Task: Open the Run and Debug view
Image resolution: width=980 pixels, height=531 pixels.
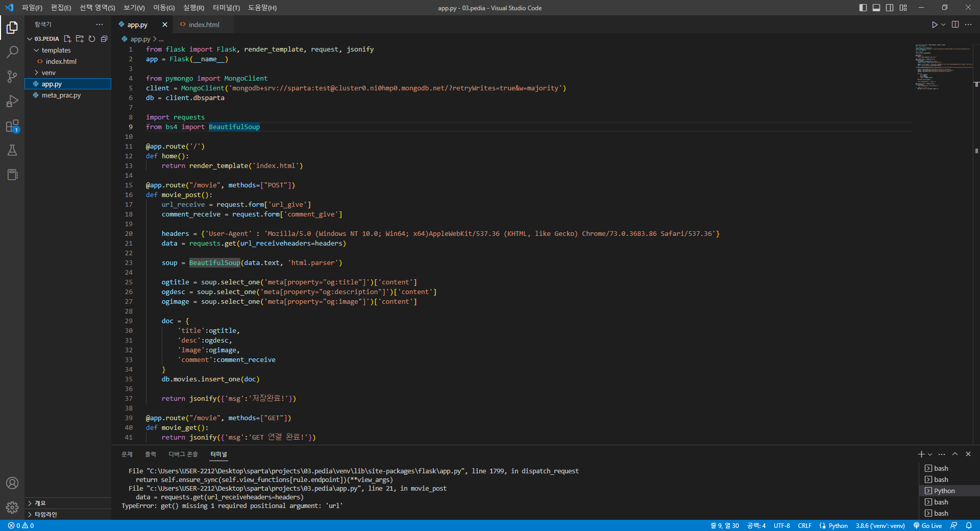Action: 12,101
